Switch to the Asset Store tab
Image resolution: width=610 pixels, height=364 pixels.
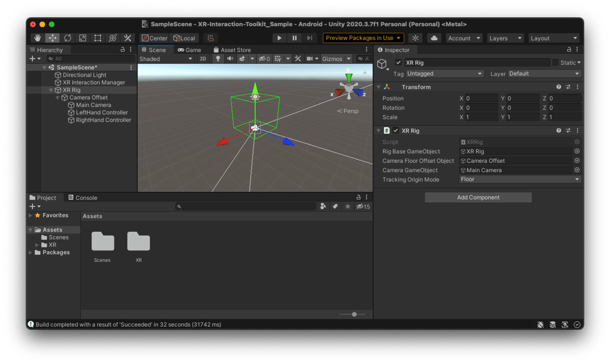click(232, 50)
